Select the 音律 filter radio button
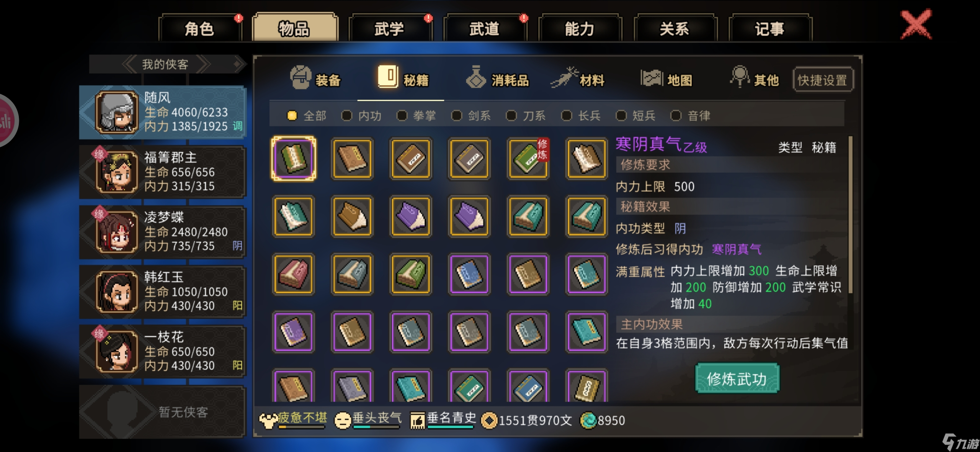Viewport: 980px width, 452px height. click(676, 116)
